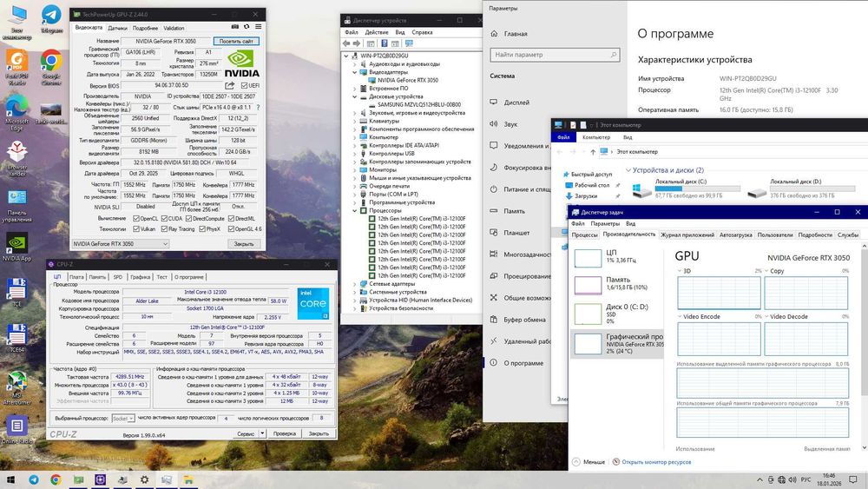The image size is (868, 489).
Task: Select the Память item in Task Manager sidebar
Action: point(616,283)
